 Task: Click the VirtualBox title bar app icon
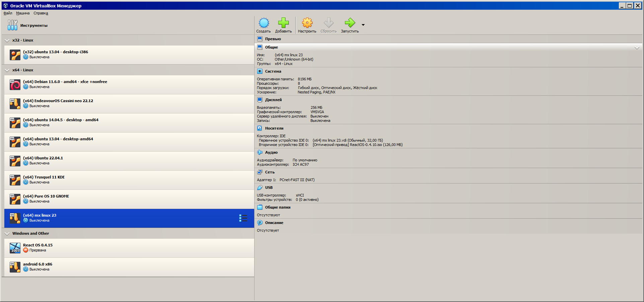click(x=5, y=6)
